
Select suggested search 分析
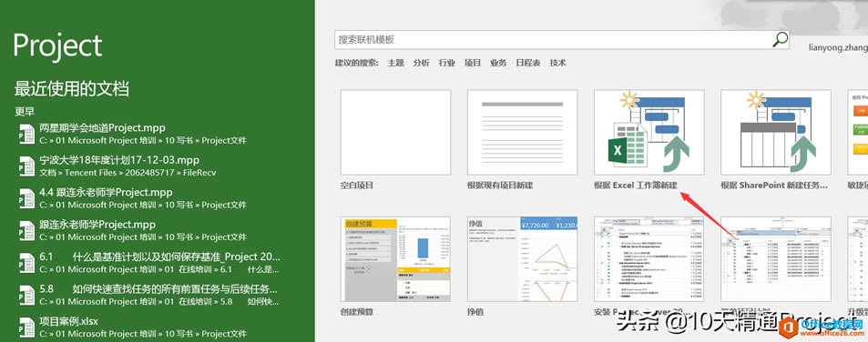click(422, 63)
